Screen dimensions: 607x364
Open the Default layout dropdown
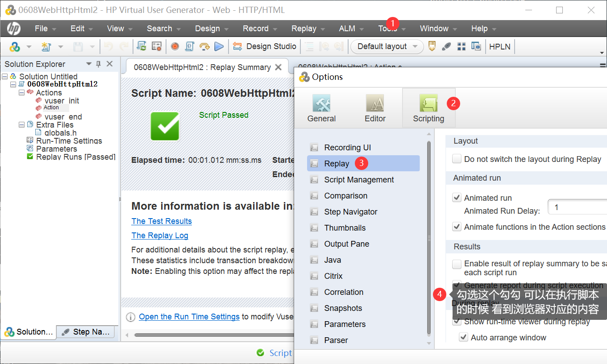pos(387,46)
